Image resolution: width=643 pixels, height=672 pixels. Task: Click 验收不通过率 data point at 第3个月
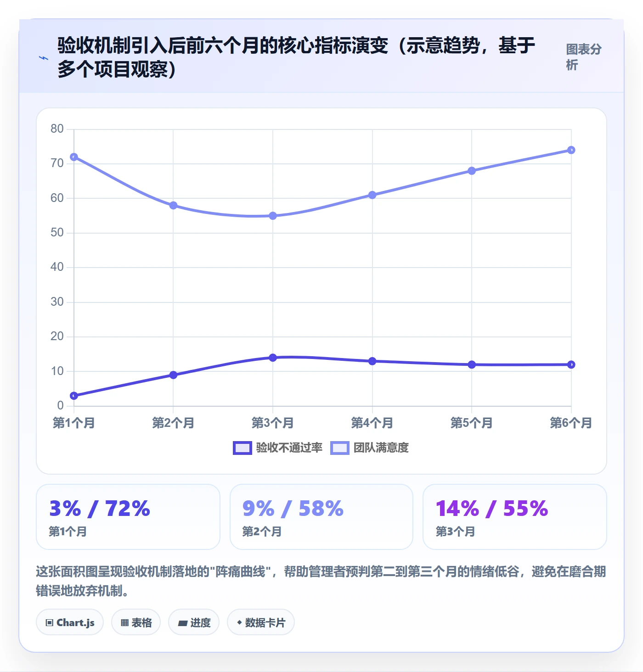(273, 358)
